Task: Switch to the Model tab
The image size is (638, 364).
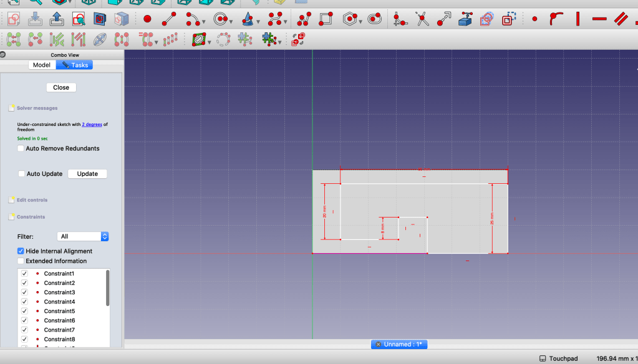Action: pyautogui.click(x=42, y=65)
